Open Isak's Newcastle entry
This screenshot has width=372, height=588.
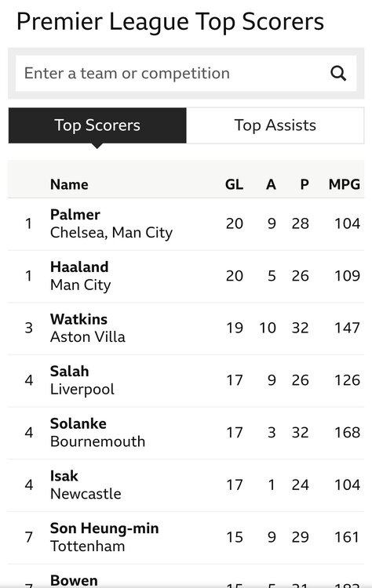(x=186, y=485)
